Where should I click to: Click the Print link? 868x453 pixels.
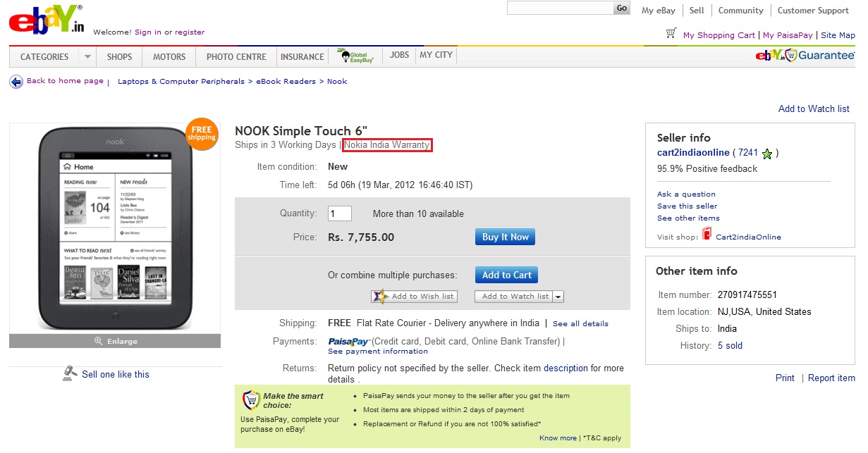785,378
